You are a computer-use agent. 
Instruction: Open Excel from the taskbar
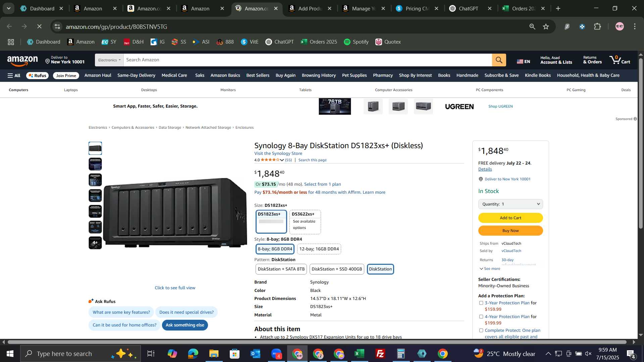click(360, 354)
